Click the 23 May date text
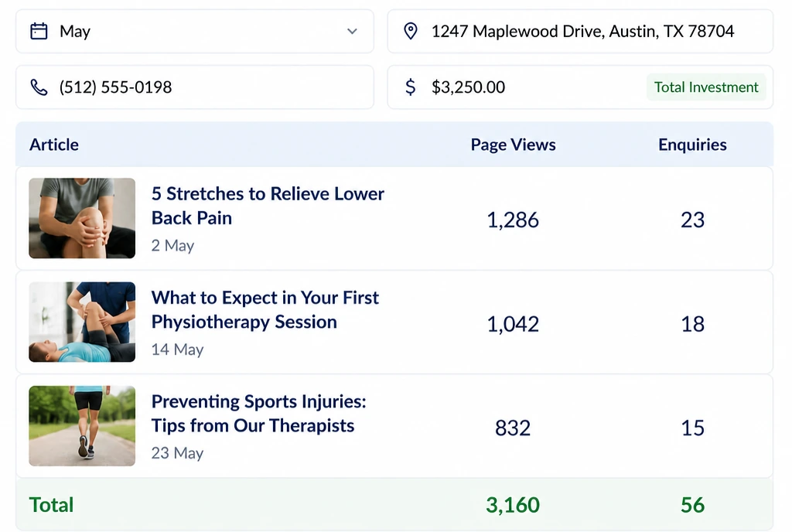The height and width of the screenshot is (532, 792). (x=177, y=453)
